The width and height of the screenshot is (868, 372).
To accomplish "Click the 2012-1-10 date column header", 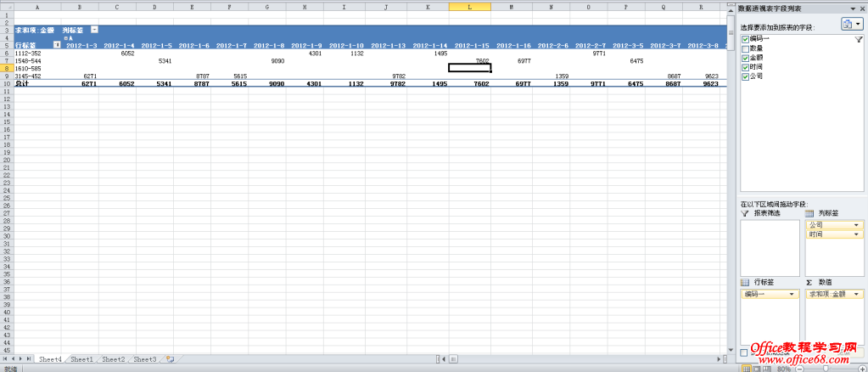I will pyautogui.click(x=346, y=46).
